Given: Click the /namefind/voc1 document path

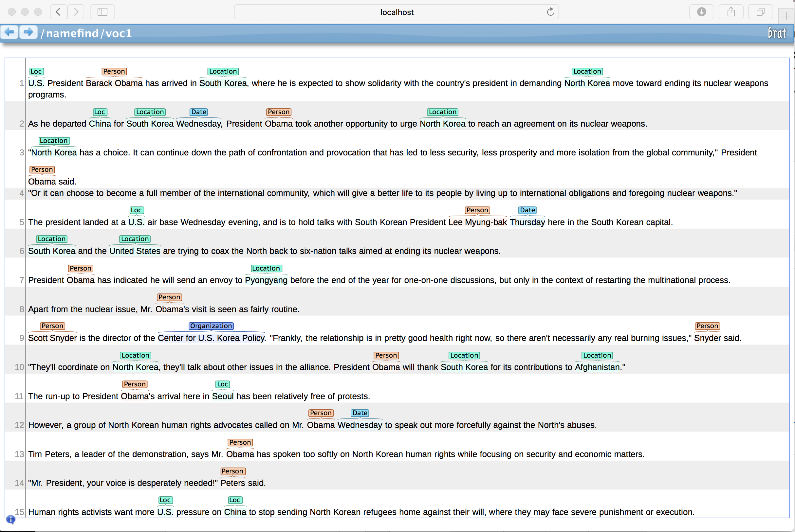Looking at the screenshot, I should coord(86,33).
